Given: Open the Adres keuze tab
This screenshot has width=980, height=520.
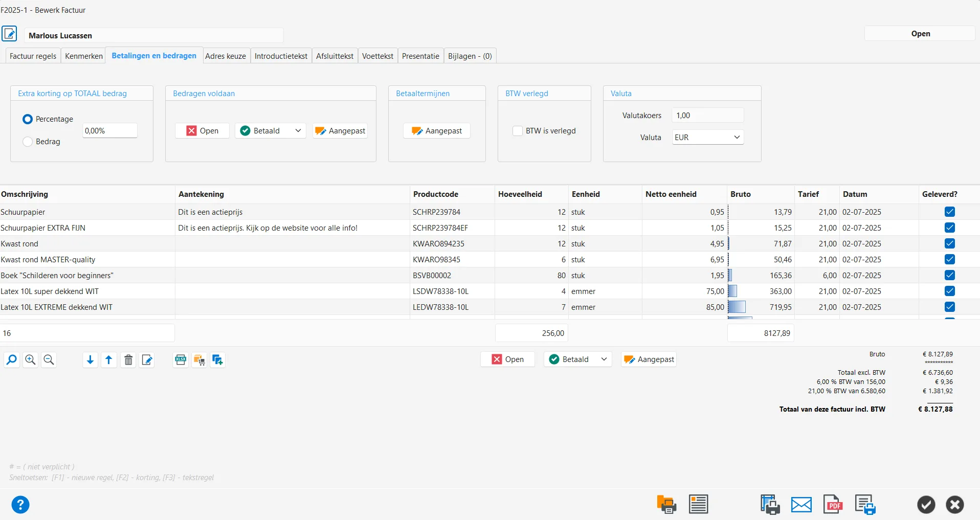Looking at the screenshot, I should pos(226,56).
